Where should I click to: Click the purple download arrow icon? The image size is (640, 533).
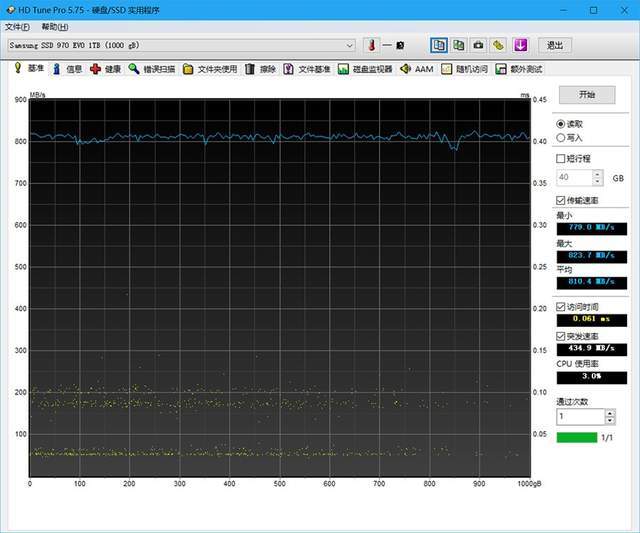click(x=520, y=45)
